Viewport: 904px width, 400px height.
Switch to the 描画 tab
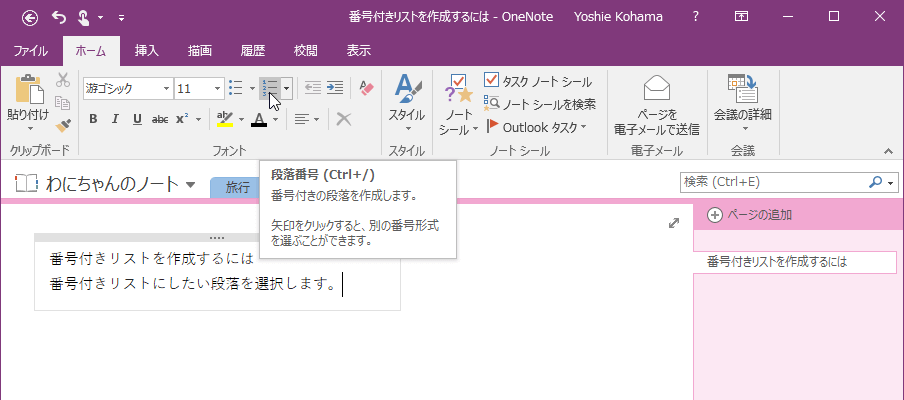point(199,51)
